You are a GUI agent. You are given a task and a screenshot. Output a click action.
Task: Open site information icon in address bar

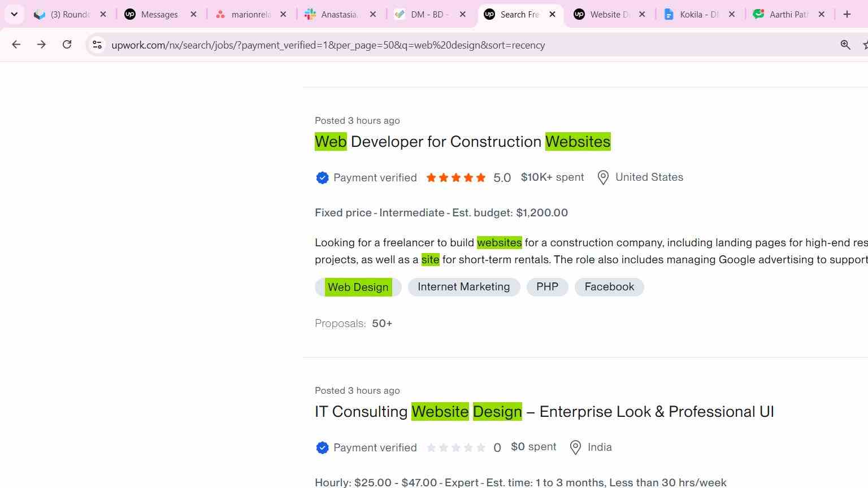(97, 45)
